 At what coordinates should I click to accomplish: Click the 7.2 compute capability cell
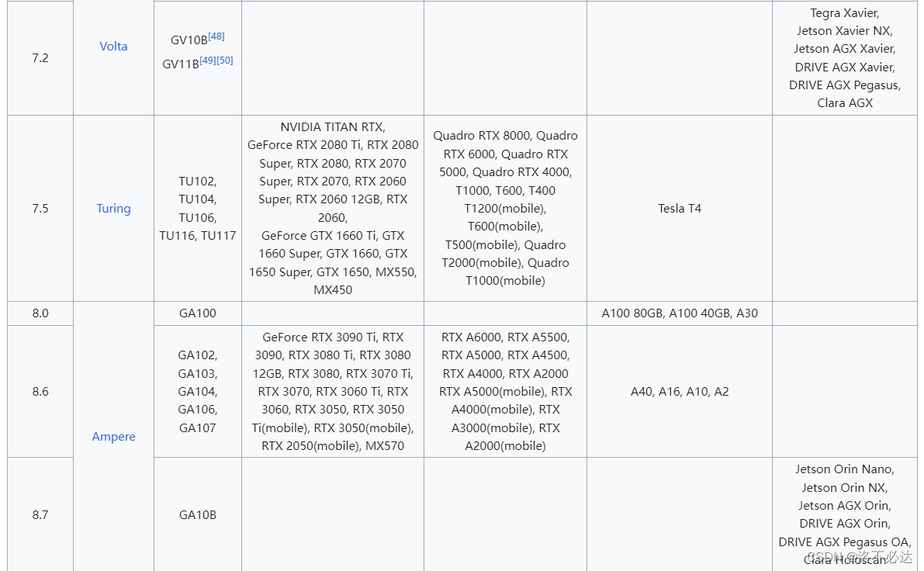point(40,57)
